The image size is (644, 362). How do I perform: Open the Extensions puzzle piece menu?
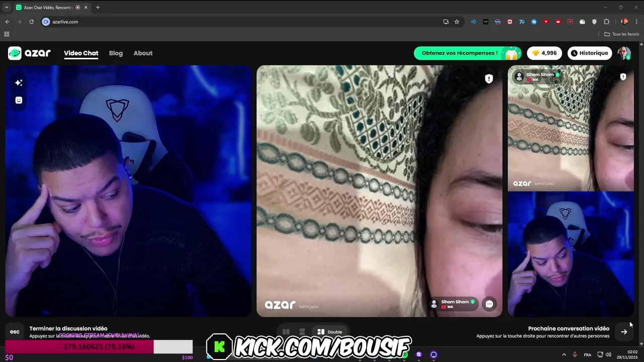click(606, 22)
